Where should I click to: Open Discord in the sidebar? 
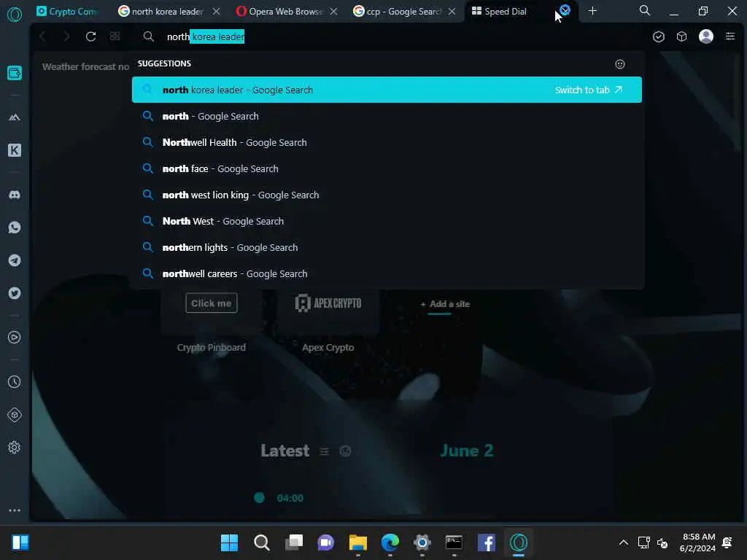[15, 195]
